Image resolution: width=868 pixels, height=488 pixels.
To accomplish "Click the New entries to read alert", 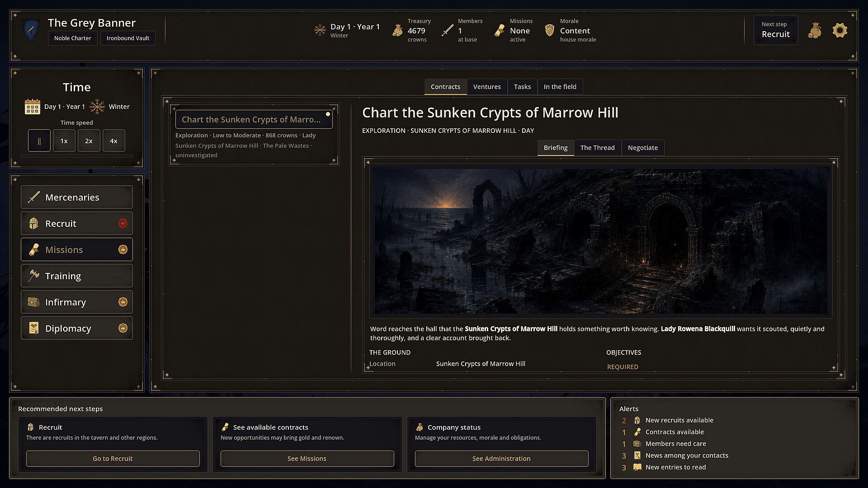I will click(x=675, y=467).
